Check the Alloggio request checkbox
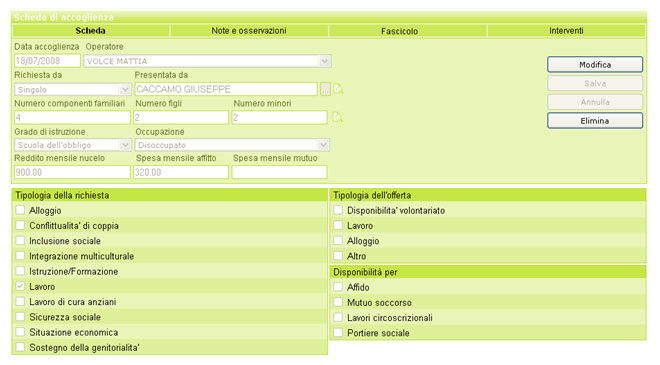This screenshot has height=365, width=660. [x=20, y=210]
